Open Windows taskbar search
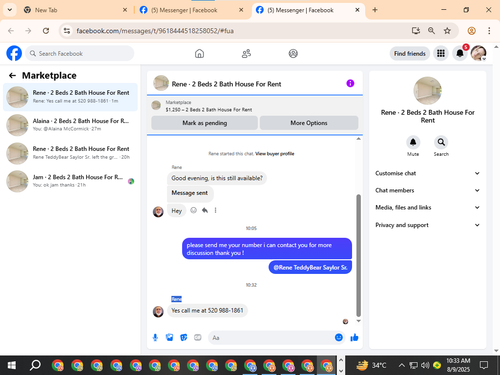 point(35,366)
